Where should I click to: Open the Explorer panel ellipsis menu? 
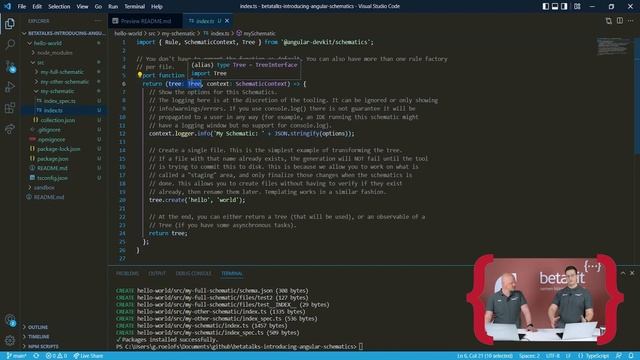[98, 21]
